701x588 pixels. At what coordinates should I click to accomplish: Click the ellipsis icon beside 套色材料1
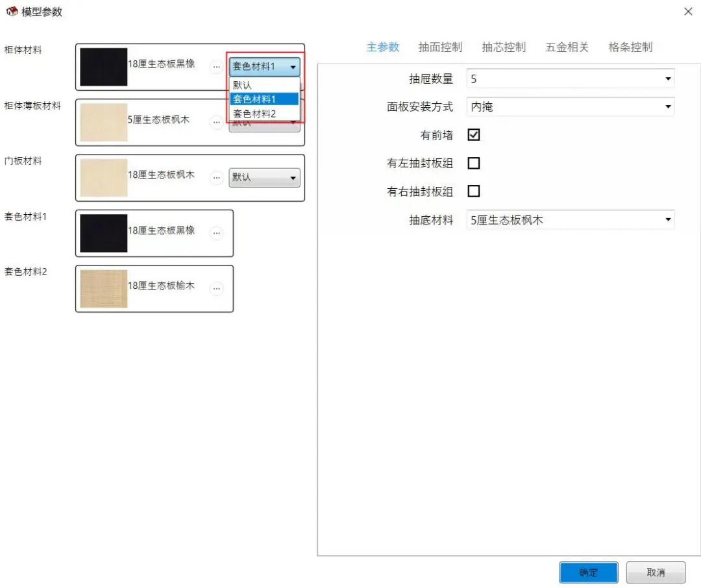coord(217,233)
